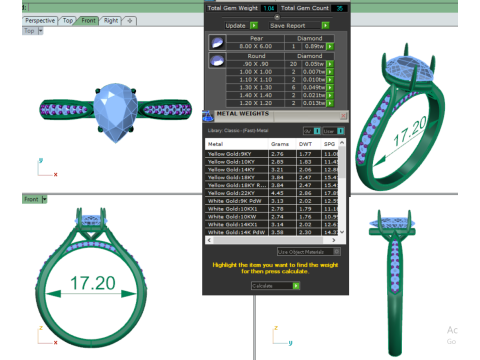Click the green arrow beside Save Report
The height and width of the screenshot is (360, 480).
pyautogui.click(x=325, y=26)
